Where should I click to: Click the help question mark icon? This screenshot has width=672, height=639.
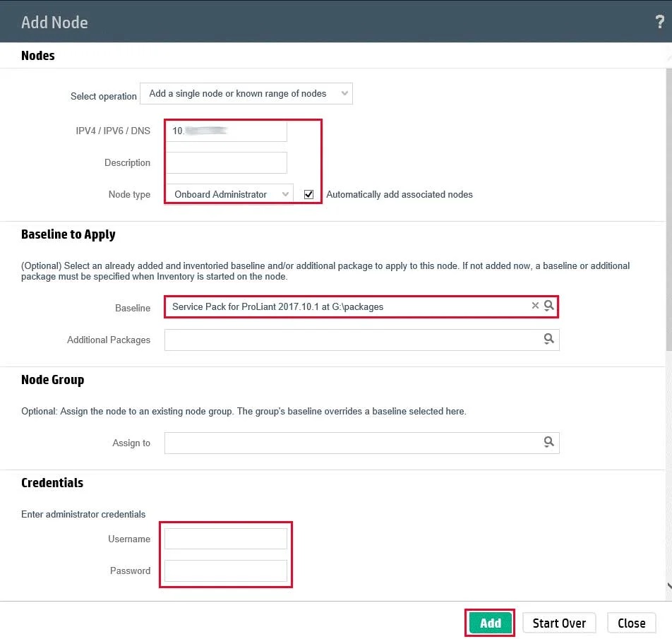[x=660, y=22]
